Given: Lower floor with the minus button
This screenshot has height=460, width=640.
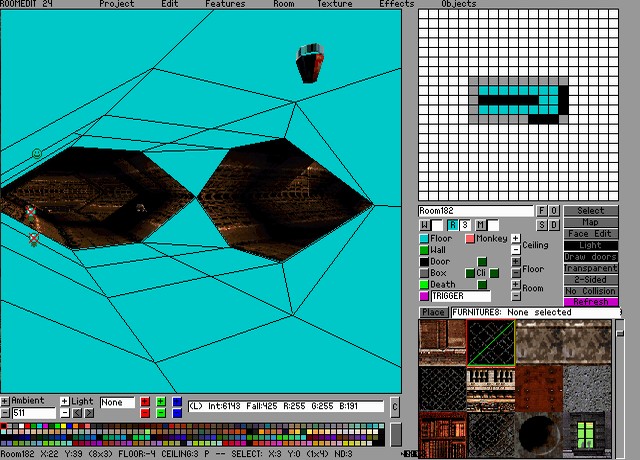Looking at the screenshot, I should click(515, 273).
